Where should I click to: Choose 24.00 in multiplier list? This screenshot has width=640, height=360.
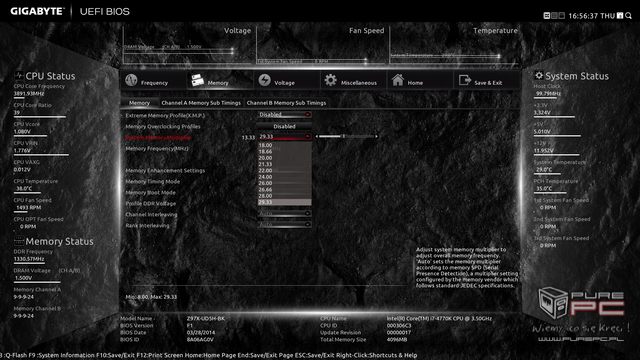284,177
